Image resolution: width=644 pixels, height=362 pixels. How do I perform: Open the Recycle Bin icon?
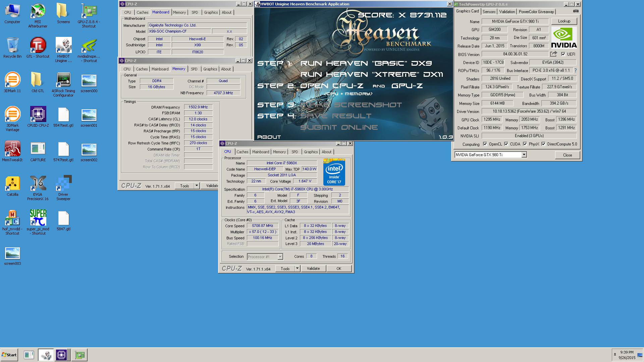point(12,48)
